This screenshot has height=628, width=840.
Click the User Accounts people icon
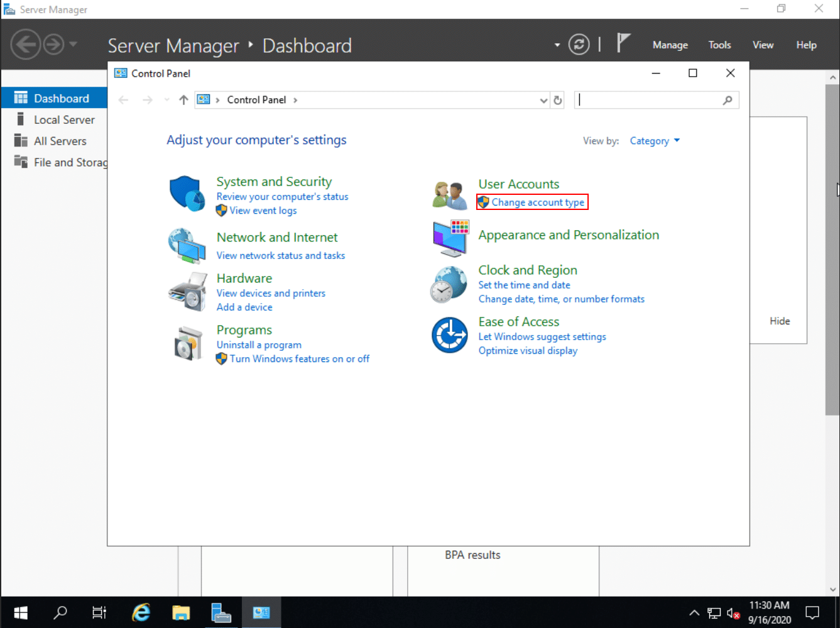click(x=450, y=194)
